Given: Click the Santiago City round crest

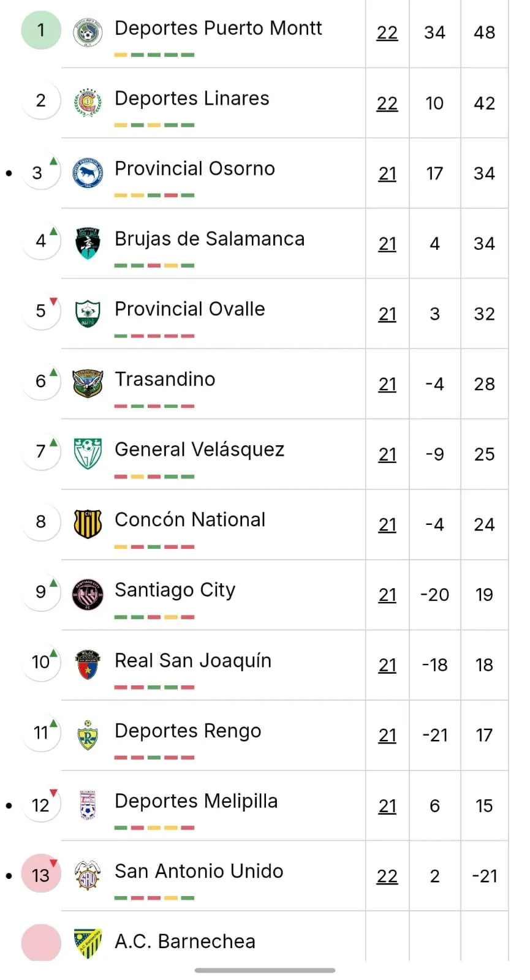Looking at the screenshot, I should pos(88,594).
